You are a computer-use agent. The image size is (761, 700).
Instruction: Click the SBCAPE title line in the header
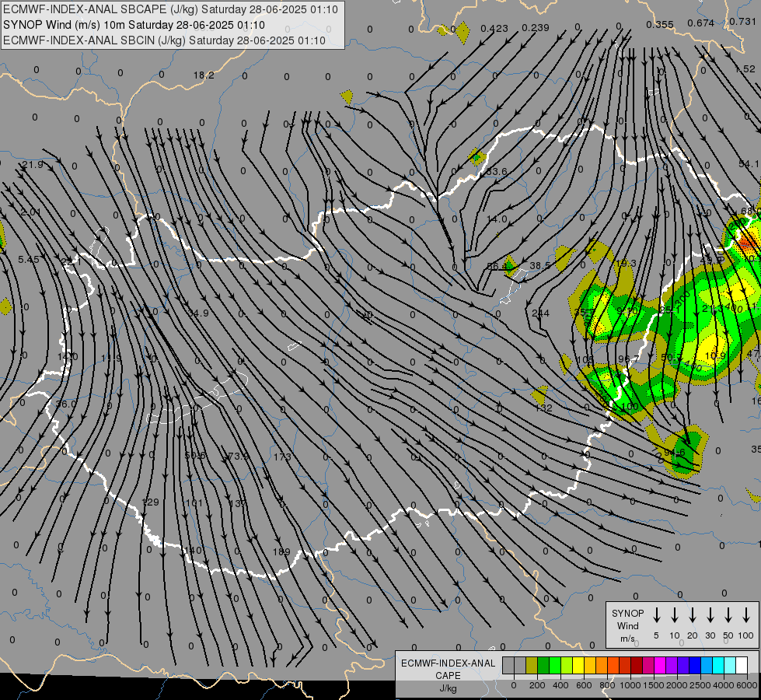point(170,9)
